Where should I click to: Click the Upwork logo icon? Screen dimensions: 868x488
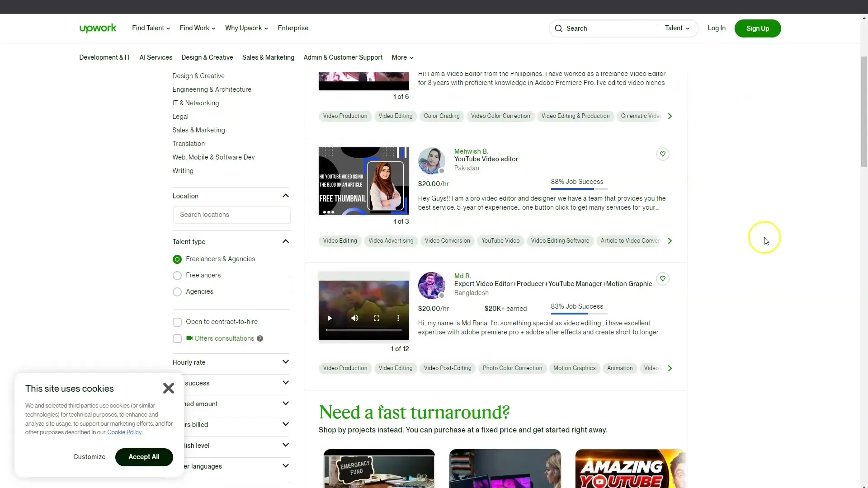pos(97,28)
